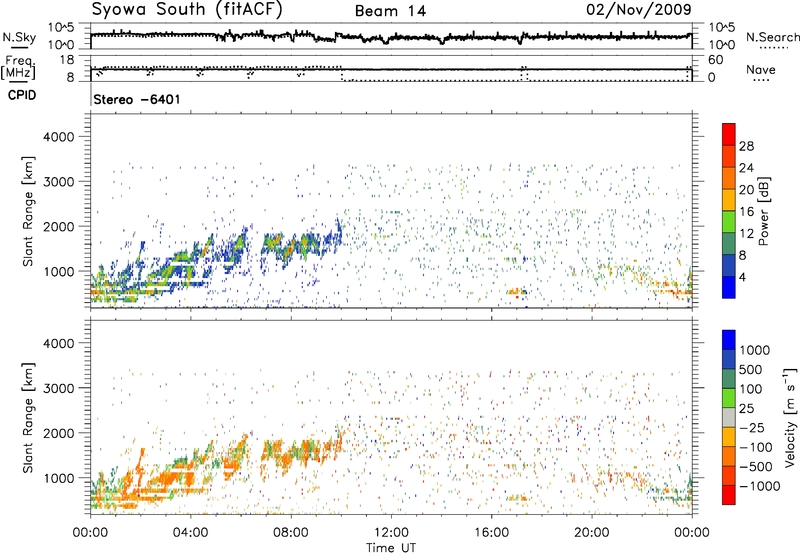Viewport: 800px width, 554px height.
Task: Click the 00:00 label ending the time axis
Action: (692, 533)
